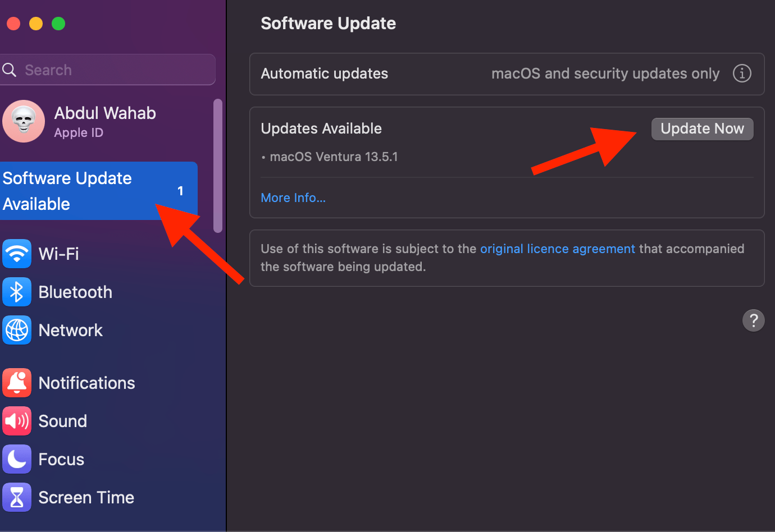
Task: Click the Automatic updates label
Action: (325, 74)
